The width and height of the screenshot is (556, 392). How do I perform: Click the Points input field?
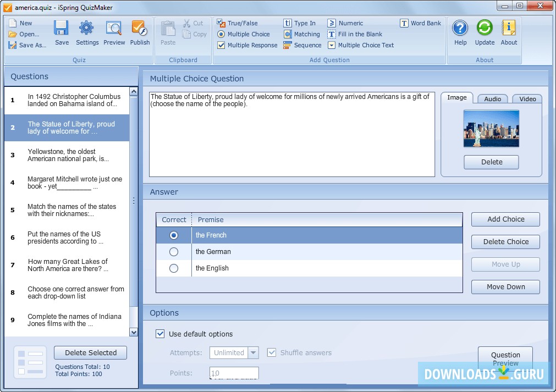234,373
